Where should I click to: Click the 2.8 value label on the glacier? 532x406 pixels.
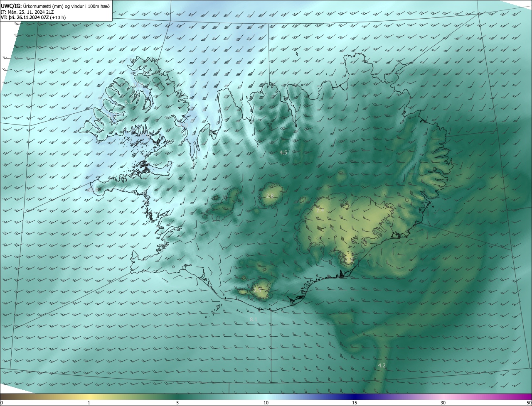(270, 196)
